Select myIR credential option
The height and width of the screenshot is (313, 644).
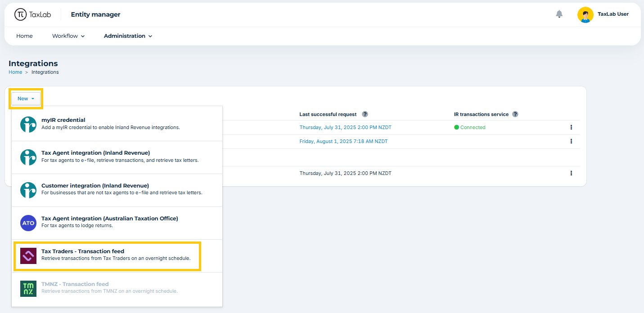tap(117, 125)
